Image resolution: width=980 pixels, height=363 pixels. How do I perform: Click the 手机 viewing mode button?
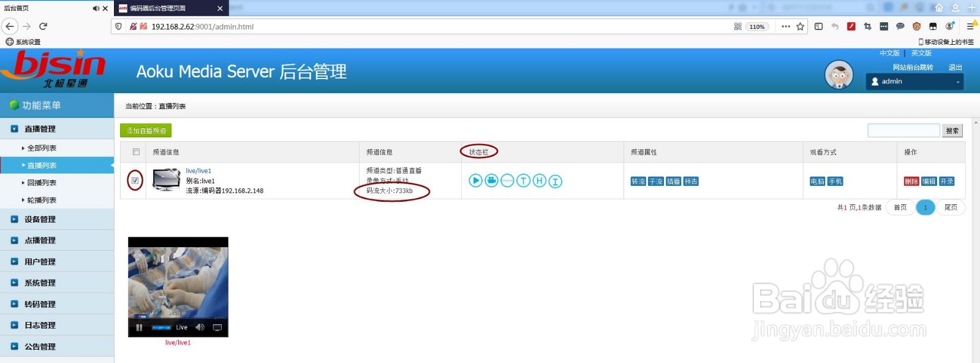pos(835,181)
